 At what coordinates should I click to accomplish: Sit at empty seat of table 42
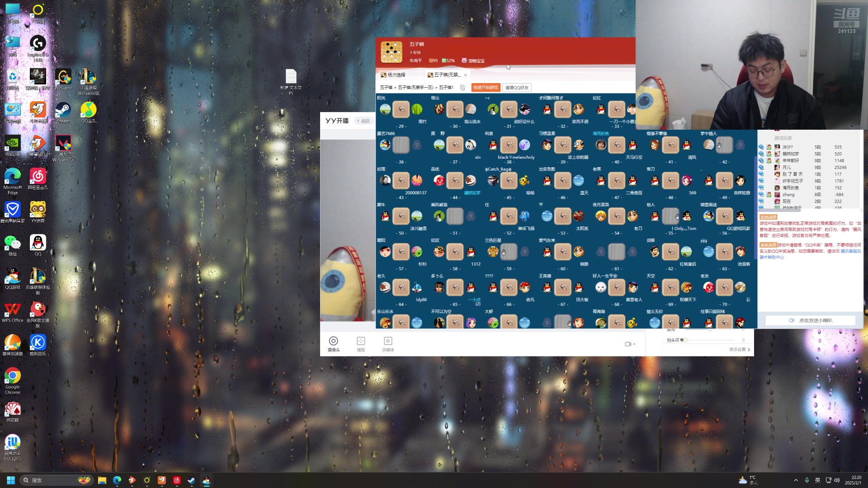tap(740, 145)
